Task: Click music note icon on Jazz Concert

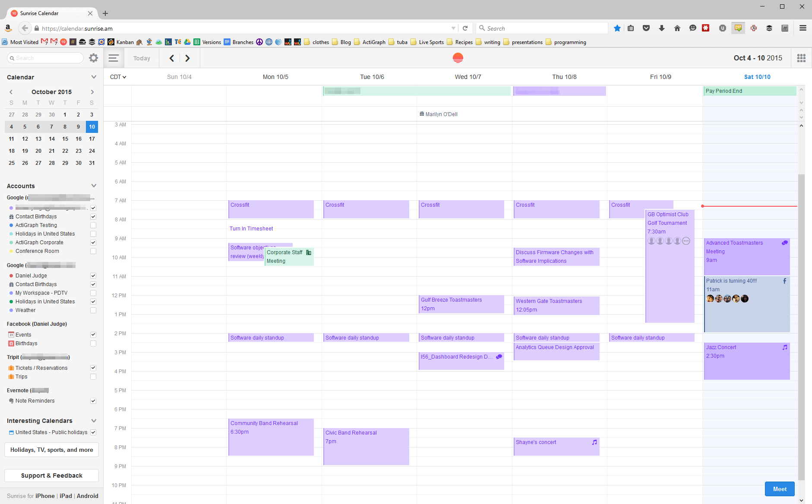Action: (785, 347)
